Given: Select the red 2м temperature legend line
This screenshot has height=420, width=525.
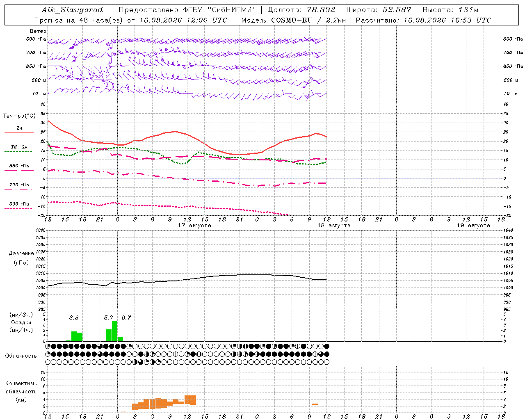Looking at the screenshot, I should coord(19,132).
